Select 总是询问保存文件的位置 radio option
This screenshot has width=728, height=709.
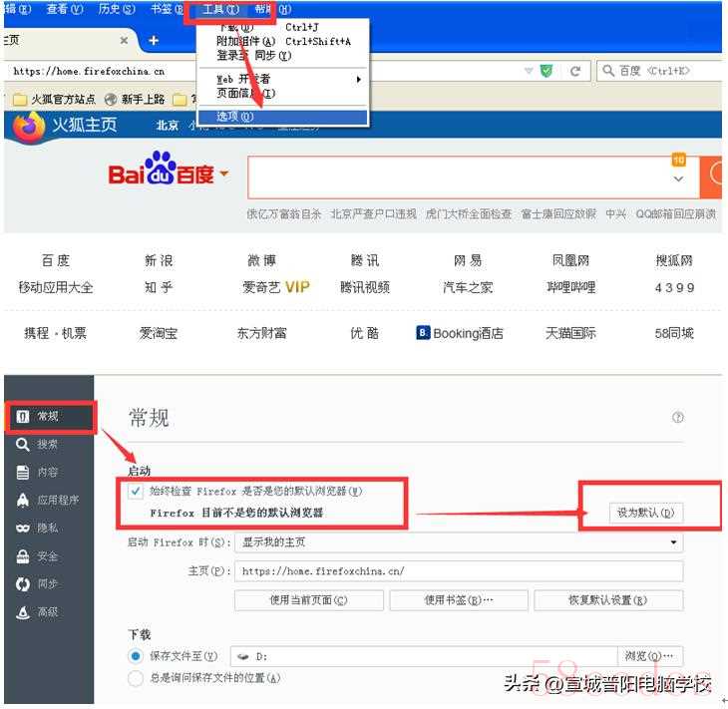pyautogui.click(x=136, y=678)
